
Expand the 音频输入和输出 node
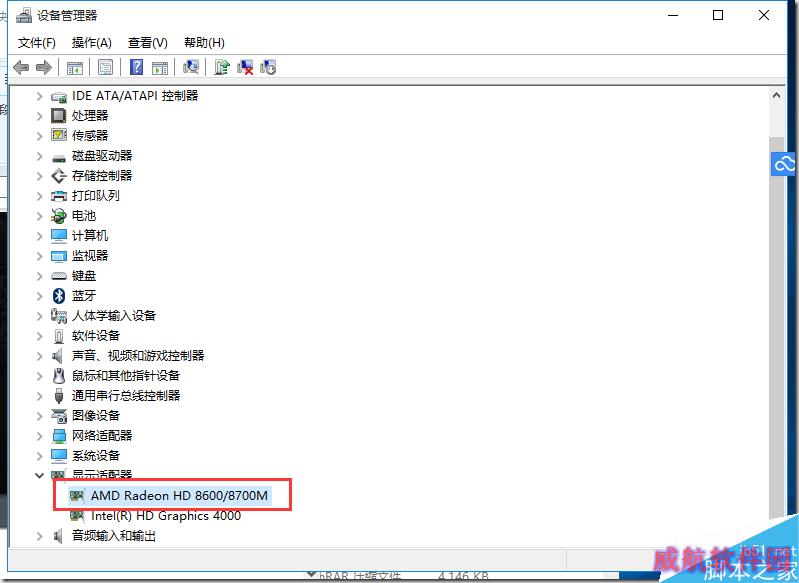click(39, 536)
